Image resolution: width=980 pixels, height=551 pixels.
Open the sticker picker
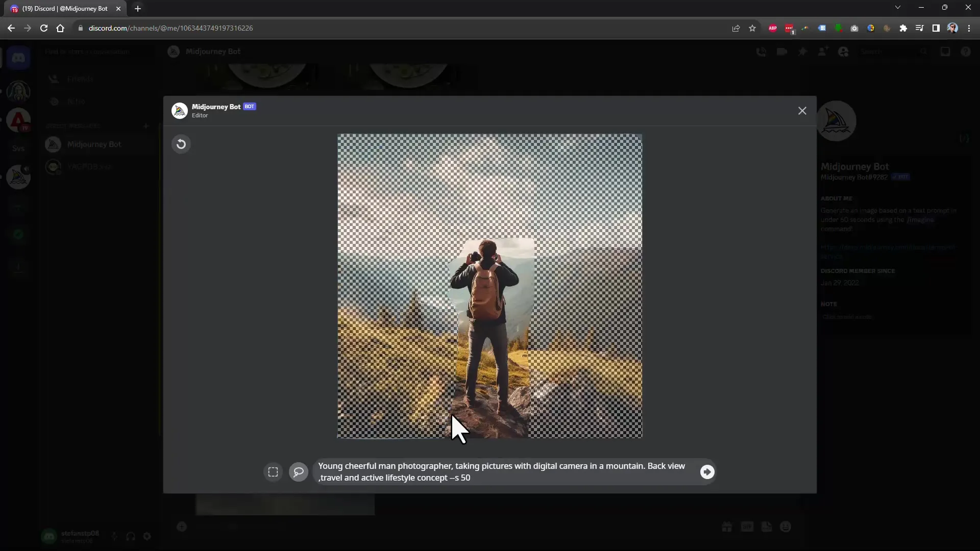click(767, 527)
